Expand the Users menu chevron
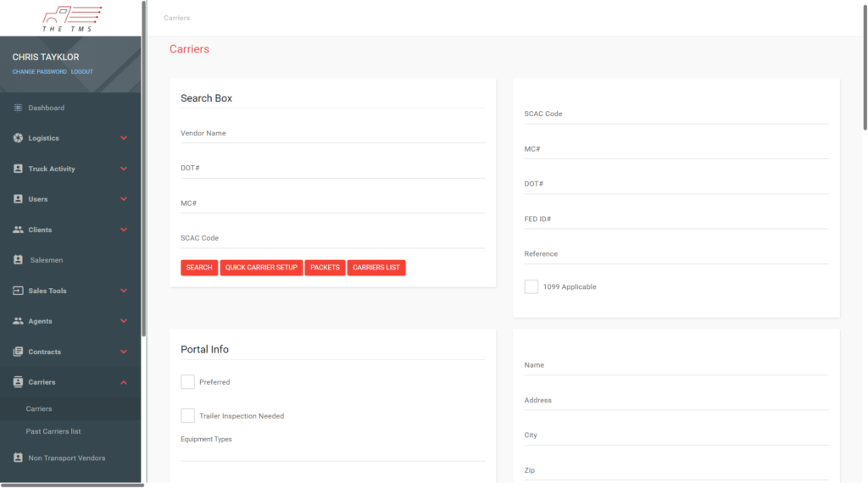868x488 pixels. pos(124,199)
